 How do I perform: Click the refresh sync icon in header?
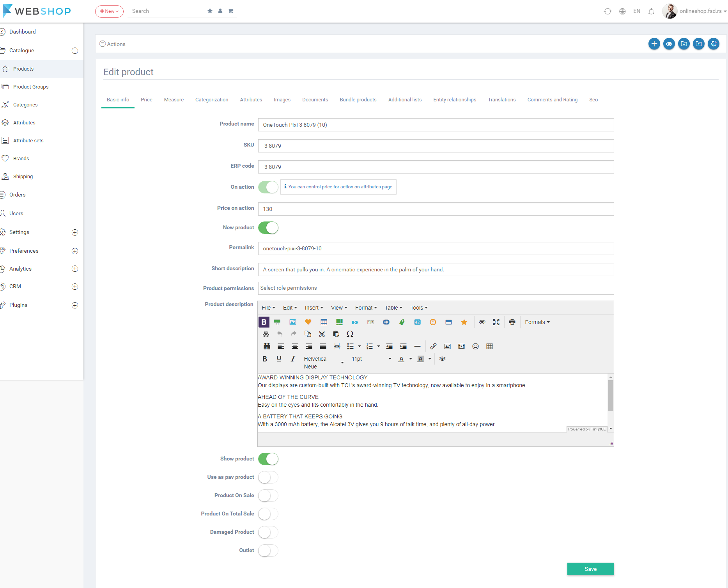click(x=608, y=11)
